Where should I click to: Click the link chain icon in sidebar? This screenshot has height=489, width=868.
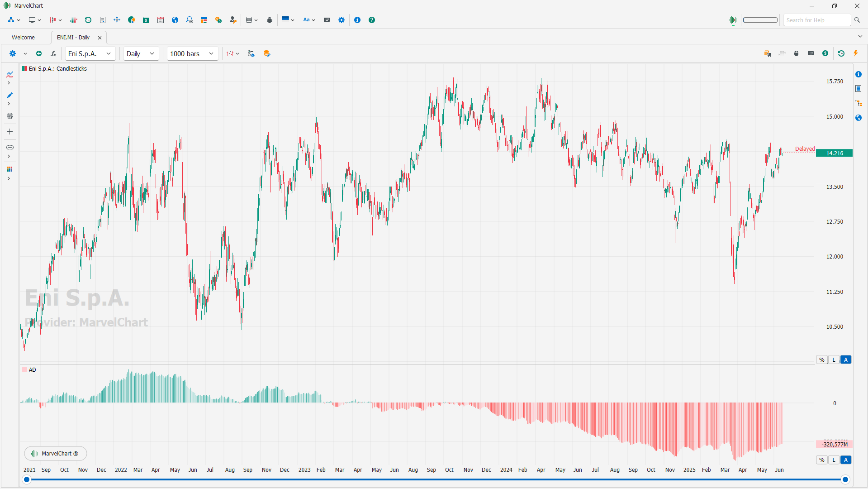(9, 148)
